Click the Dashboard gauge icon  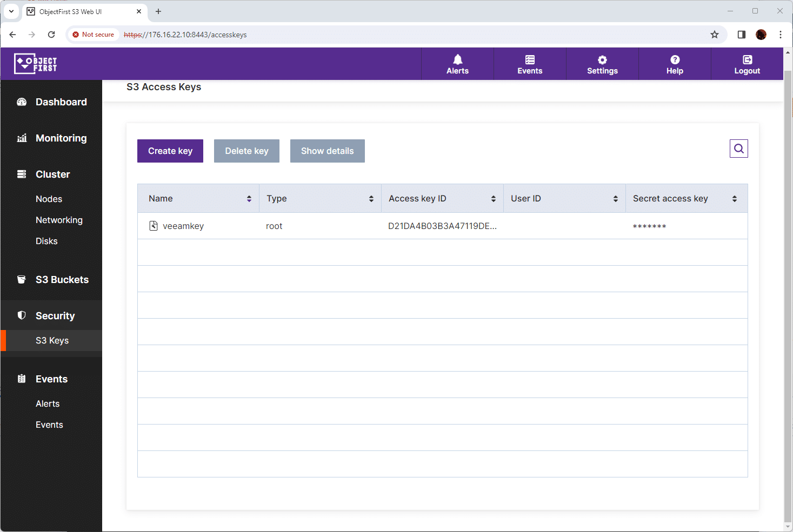[x=22, y=102]
